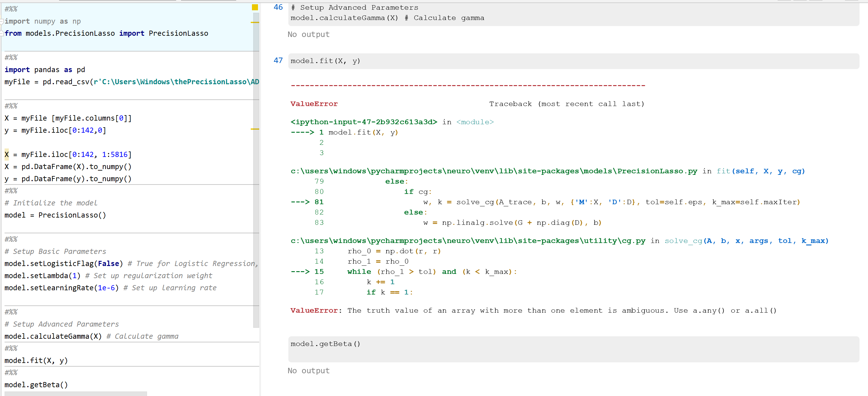
Task: Collapse the import block fold marker
Action: coord(2,21)
